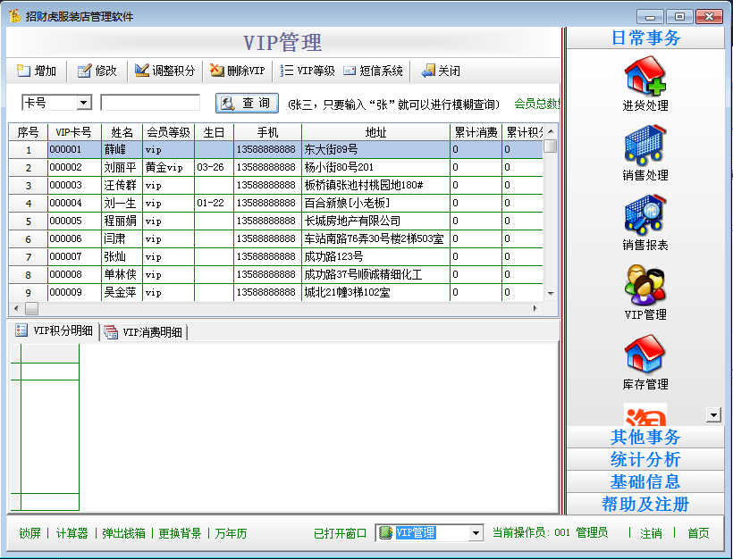Viewport: 733px width, 560px height.
Task: Click the 查询 search button
Action: [x=247, y=104]
